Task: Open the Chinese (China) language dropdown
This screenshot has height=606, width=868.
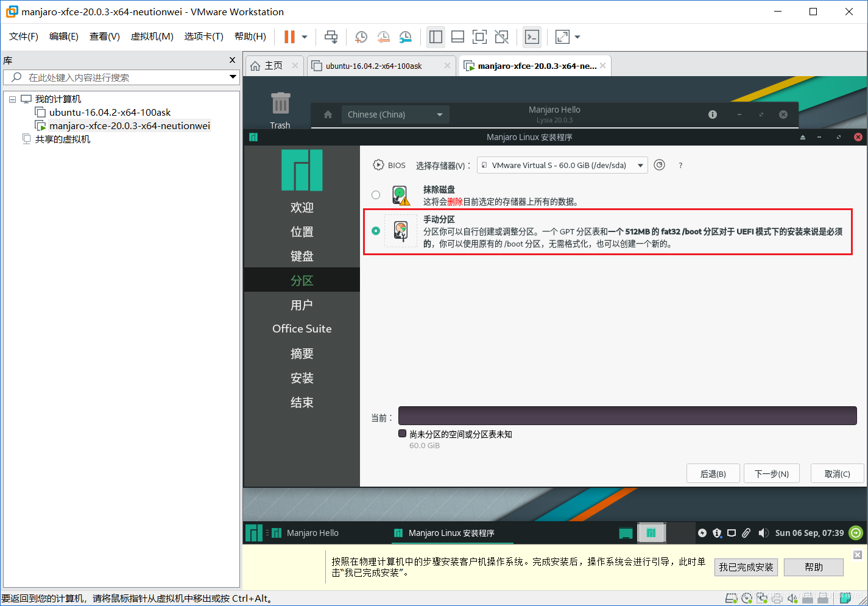Action: [x=395, y=115]
